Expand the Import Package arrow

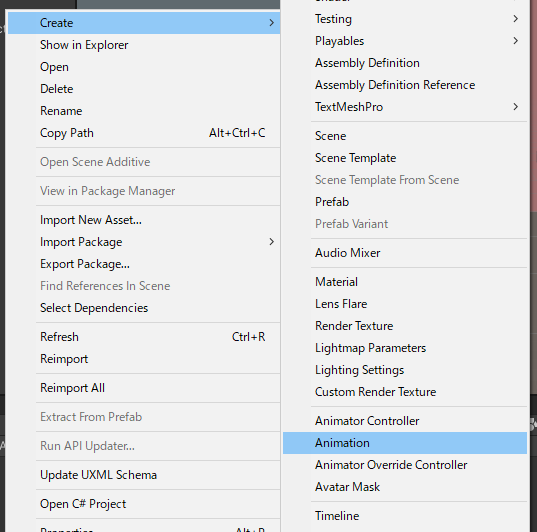click(x=272, y=242)
